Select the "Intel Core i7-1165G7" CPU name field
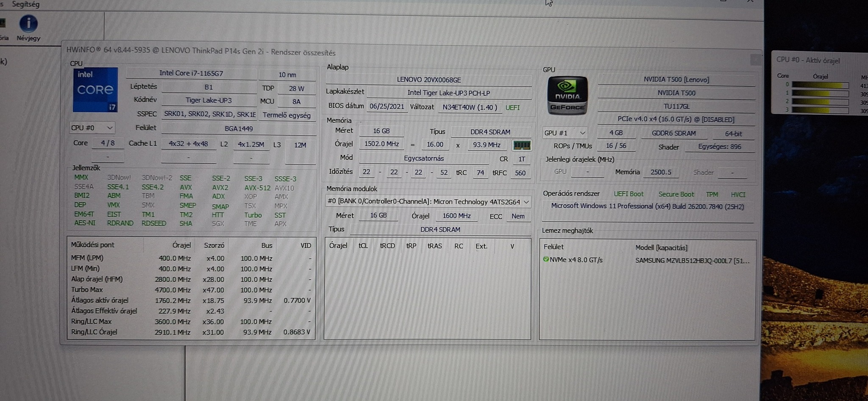 click(x=191, y=73)
